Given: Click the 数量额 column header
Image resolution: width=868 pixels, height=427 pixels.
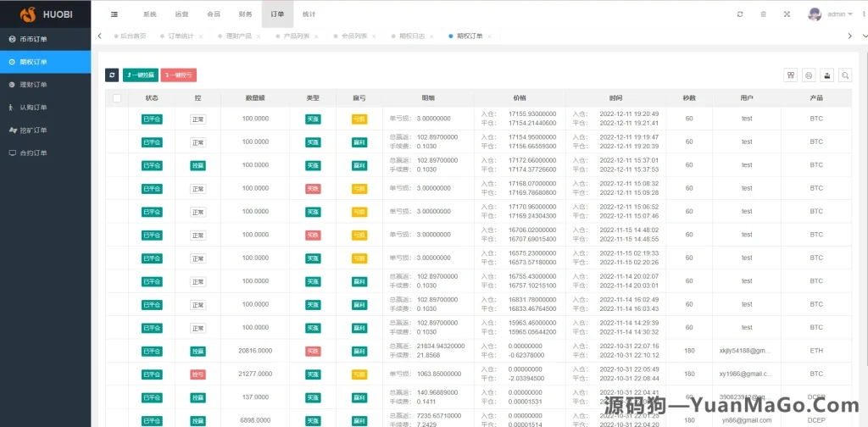Looking at the screenshot, I should tap(255, 98).
